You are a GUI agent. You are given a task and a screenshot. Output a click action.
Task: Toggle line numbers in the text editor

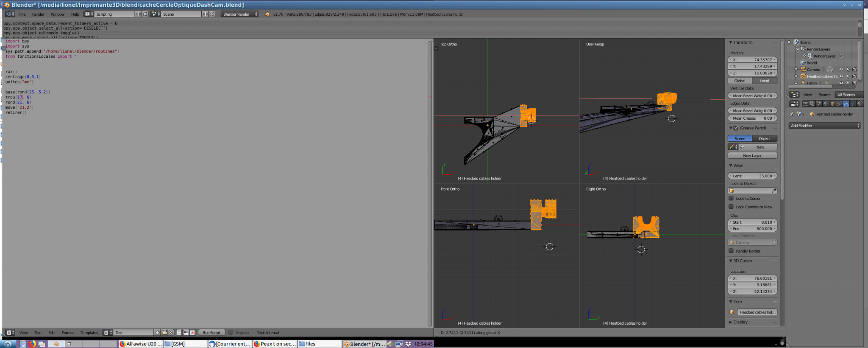coord(179,333)
